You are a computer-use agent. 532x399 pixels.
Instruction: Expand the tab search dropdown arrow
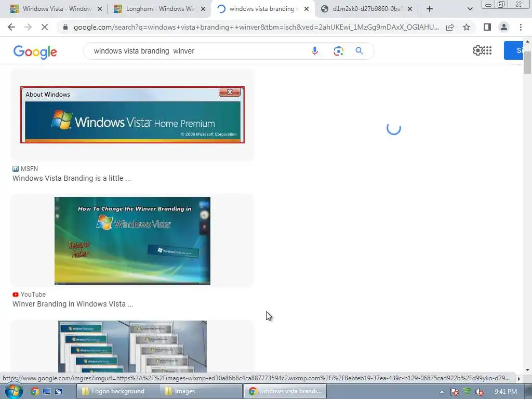tap(470, 9)
